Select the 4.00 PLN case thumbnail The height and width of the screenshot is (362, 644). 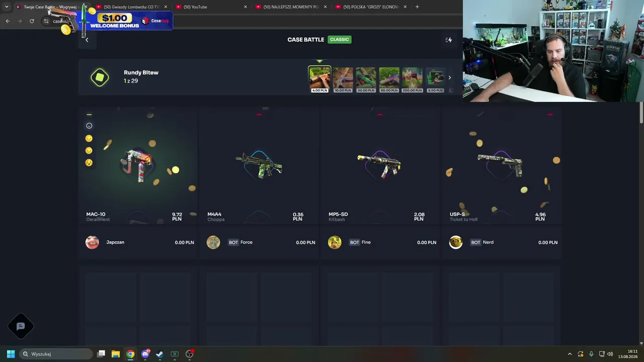pyautogui.click(x=319, y=79)
